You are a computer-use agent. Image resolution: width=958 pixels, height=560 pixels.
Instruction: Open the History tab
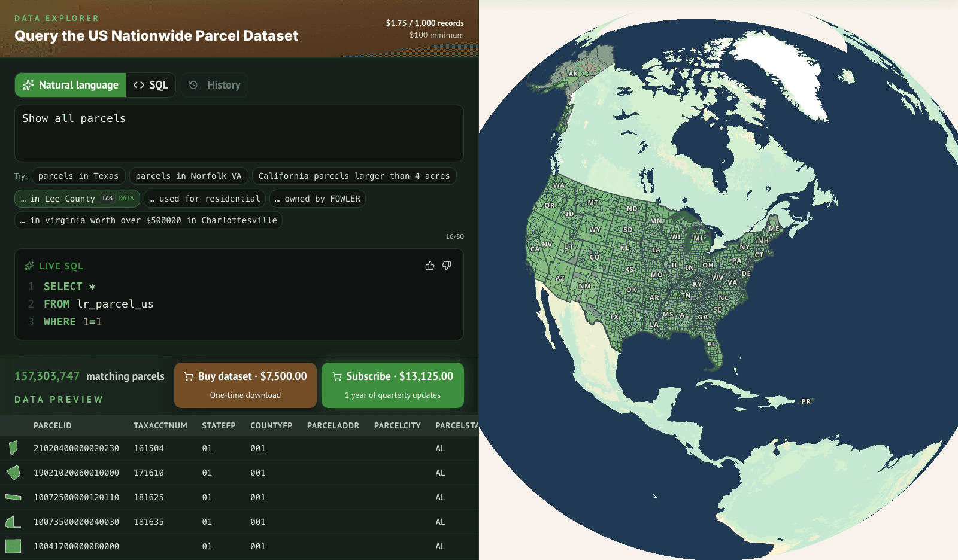point(214,85)
